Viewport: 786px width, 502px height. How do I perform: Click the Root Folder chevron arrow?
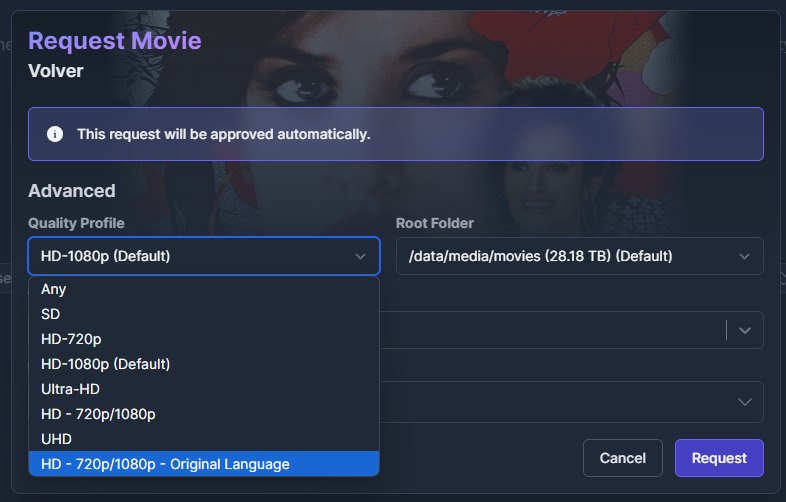(x=744, y=256)
